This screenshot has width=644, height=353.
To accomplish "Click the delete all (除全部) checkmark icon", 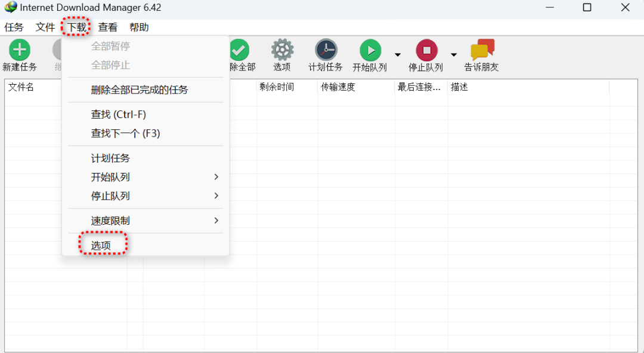I will [x=239, y=49].
